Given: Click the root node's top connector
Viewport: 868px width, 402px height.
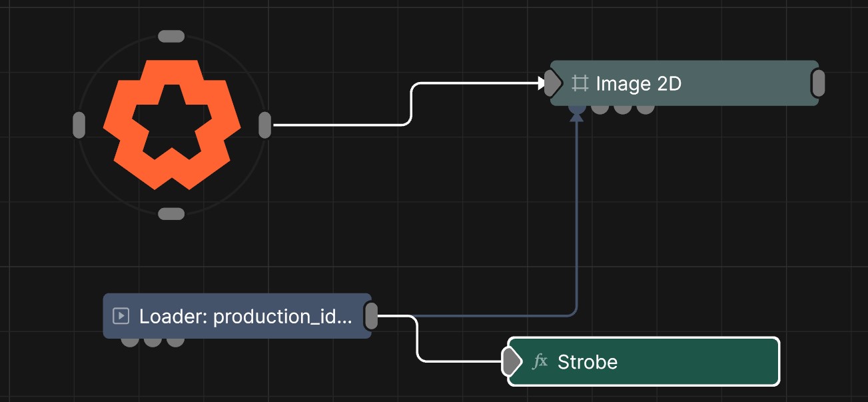Looking at the screenshot, I should 171,36.
